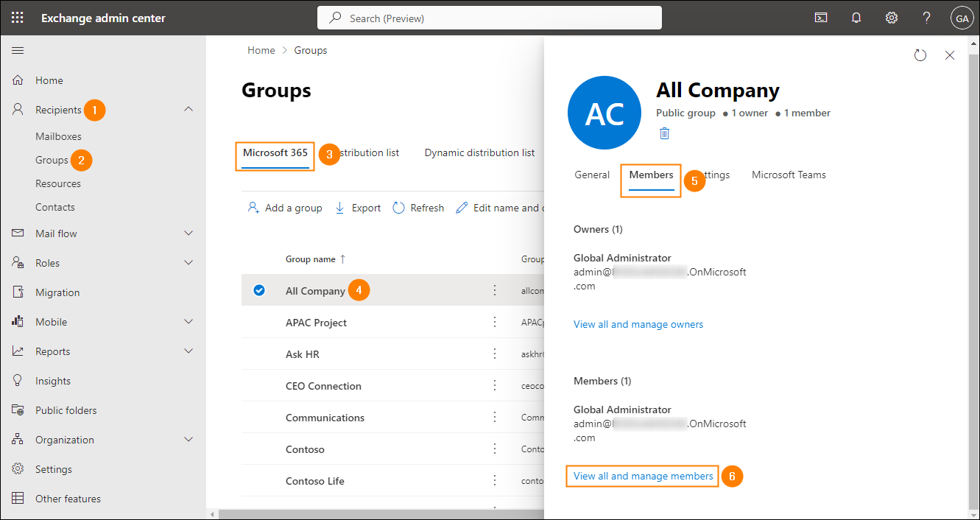
Task: Click the Mobile chart icon
Action: (x=18, y=322)
